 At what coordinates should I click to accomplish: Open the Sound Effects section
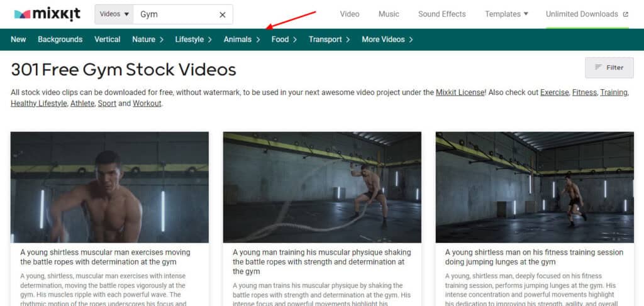tap(441, 14)
